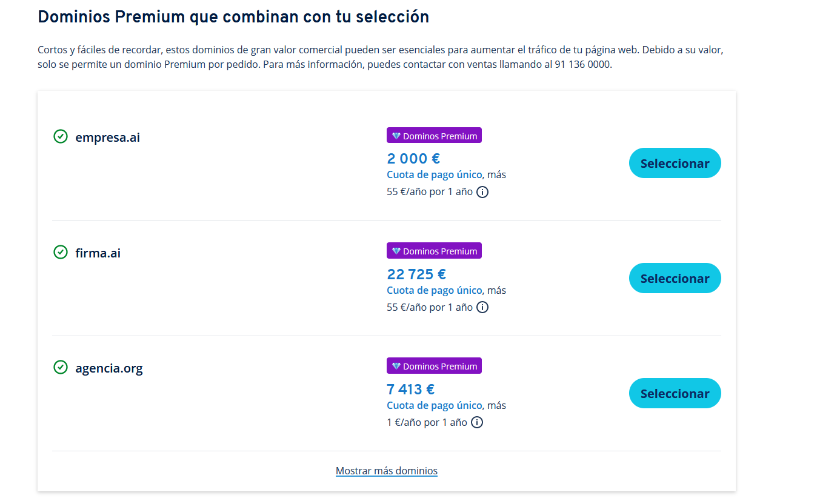Click the agencia.org domain name
The width and height of the screenshot is (817, 504).
point(109,368)
